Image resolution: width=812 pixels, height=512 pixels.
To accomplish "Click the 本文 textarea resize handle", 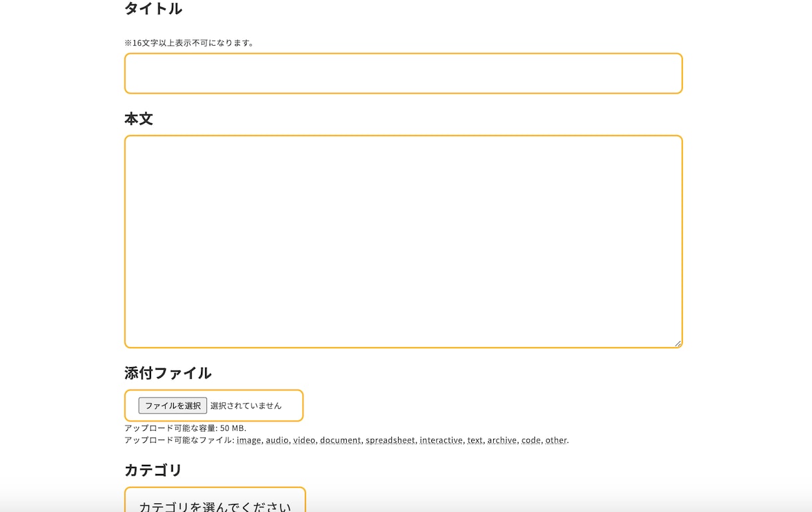I will point(678,343).
